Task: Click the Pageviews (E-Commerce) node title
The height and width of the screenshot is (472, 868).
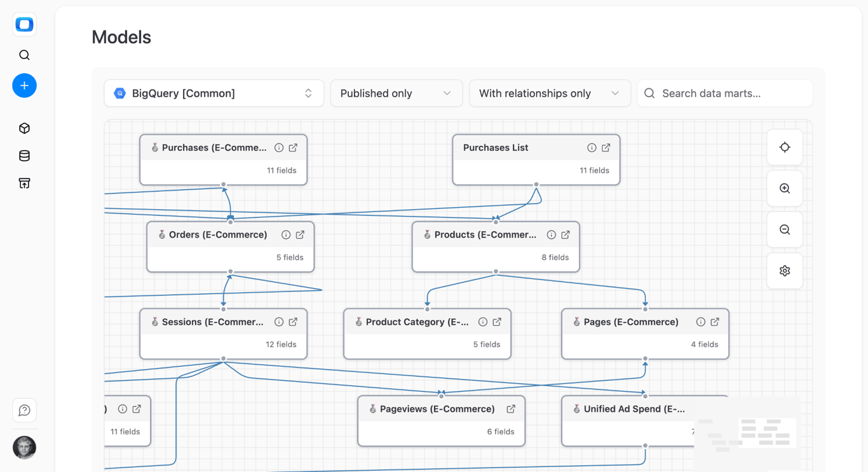Action: pyautogui.click(x=437, y=409)
